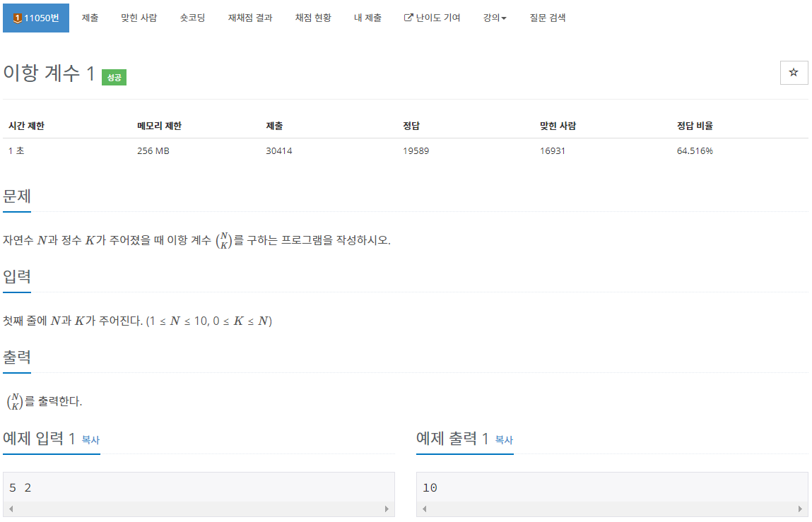Click the 출력 section heading
The width and height of the screenshot is (812, 522).
17,357
